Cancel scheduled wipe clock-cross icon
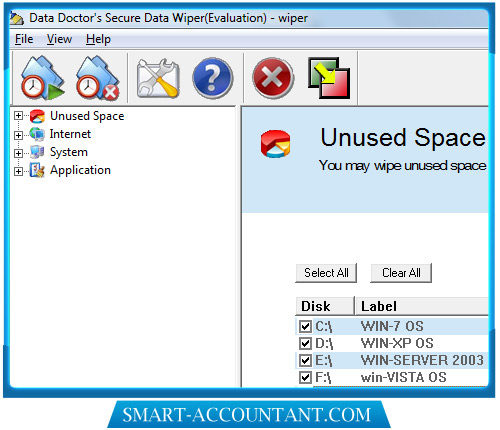500x430 pixels. [x=98, y=78]
